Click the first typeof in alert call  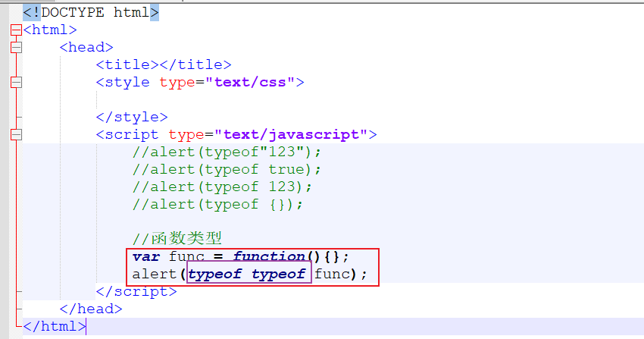click(x=215, y=274)
